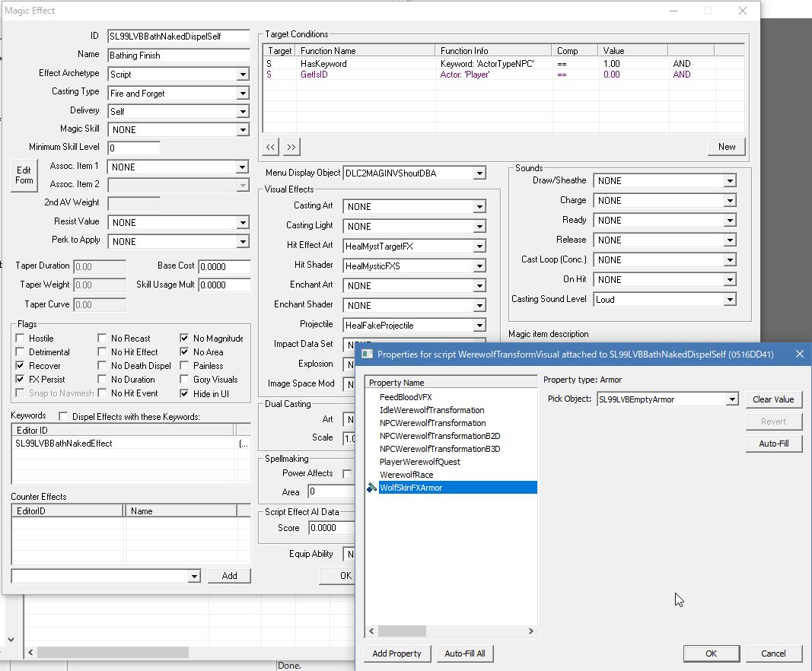Screen dimensions: 812x671
Task: Close the script properties dialog
Action: point(799,354)
